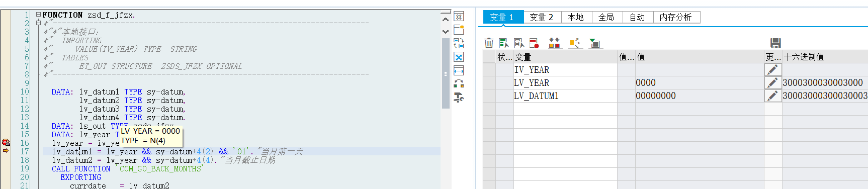Image resolution: width=868 pixels, height=189 pixels.
Task: Click the 更... column header
Action: [x=773, y=57]
